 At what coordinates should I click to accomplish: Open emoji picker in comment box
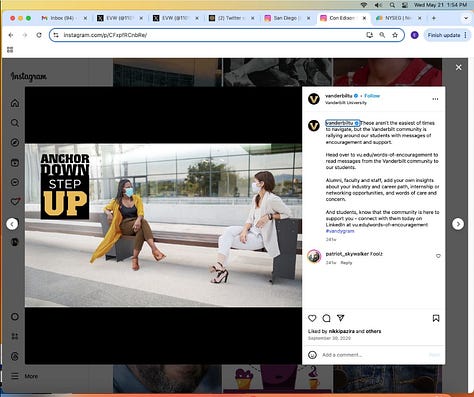(x=312, y=355)
